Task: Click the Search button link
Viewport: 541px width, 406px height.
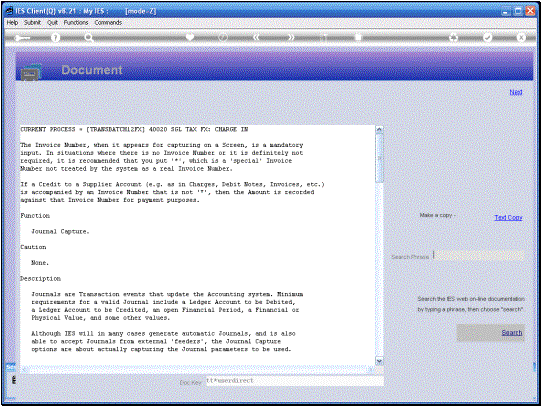Action: [x=512, y=333]
